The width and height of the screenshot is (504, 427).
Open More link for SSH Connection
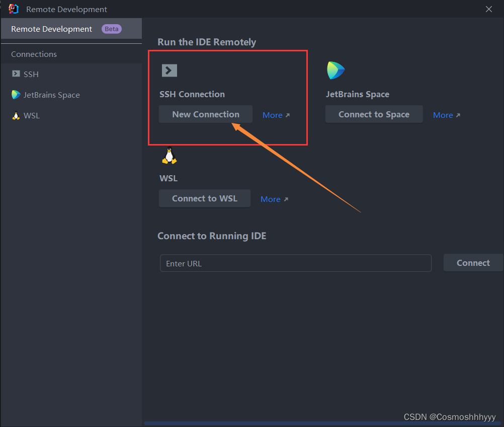click(x=276, y=115)
